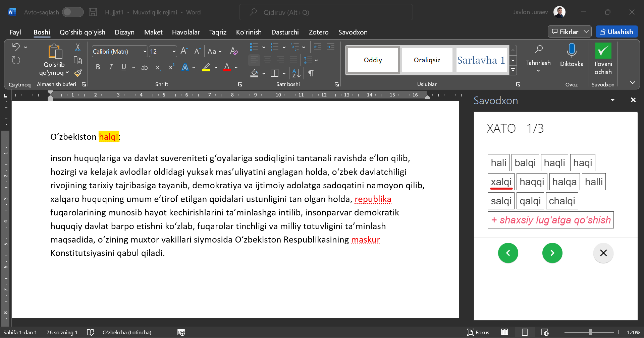Screen dimensions: 644x338
Task: Click the Cut scissors icon
Action: coord(78,48)
